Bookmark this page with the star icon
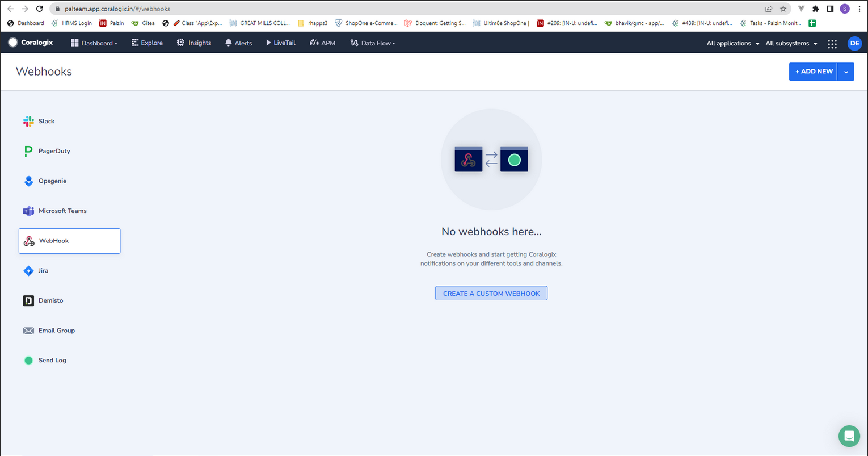Screen dimensions: 868x456 (x=783, y=9)
